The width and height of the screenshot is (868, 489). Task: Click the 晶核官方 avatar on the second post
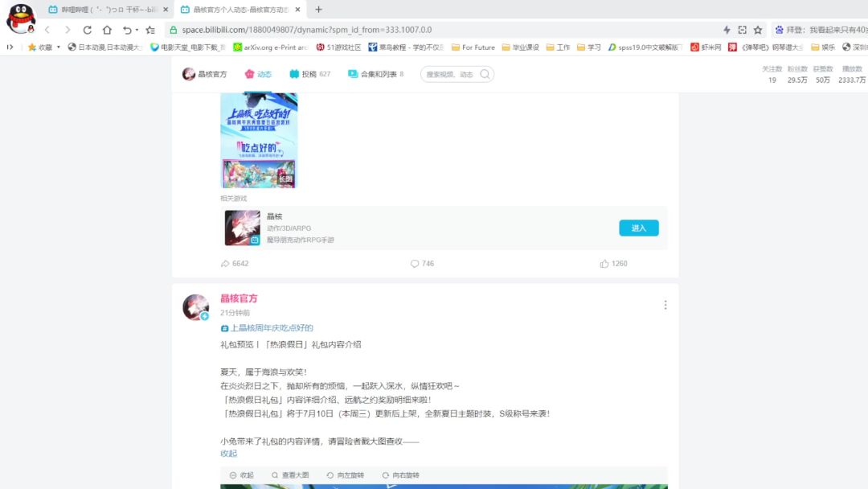coord(195,307)
